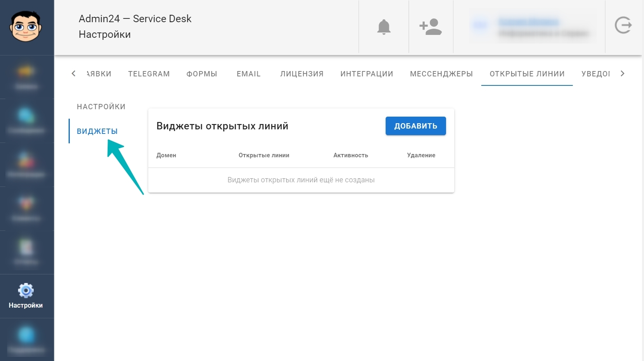644x361 pixels.
Task: Open the partially visible Уведомления tab
Action: point(595,74)
